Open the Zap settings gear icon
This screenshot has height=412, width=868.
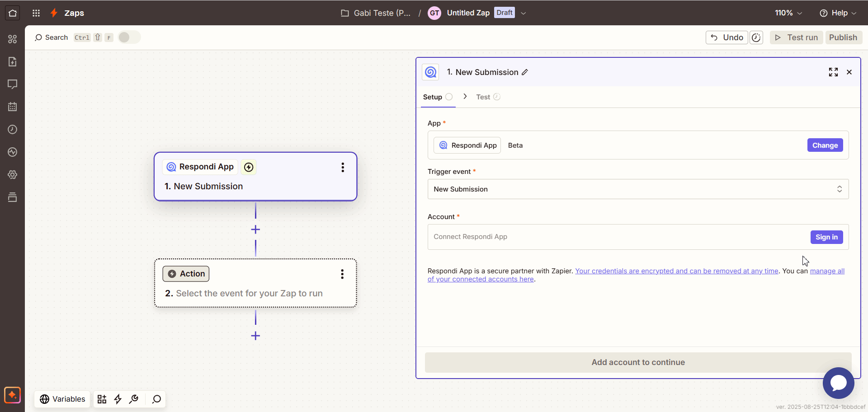[13, 175]
